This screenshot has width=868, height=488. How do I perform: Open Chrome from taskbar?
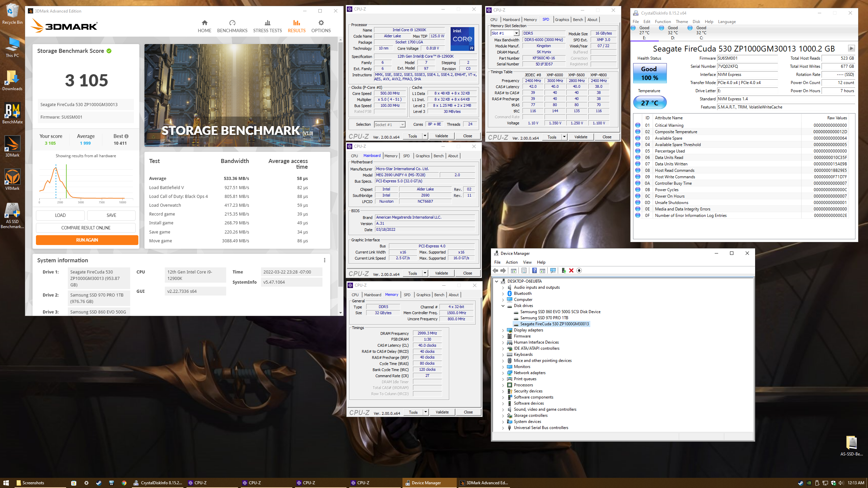pyautogui.click(x=124, y=483)
